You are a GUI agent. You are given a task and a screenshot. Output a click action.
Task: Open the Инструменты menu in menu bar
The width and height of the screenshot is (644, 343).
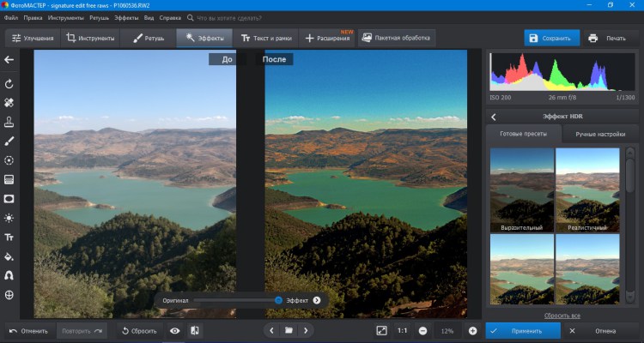click(66, 18)
